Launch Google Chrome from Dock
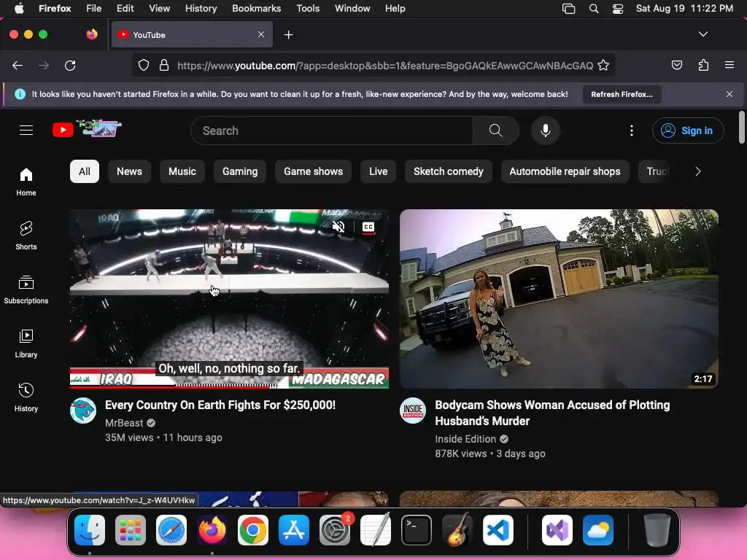 (253, 530)
